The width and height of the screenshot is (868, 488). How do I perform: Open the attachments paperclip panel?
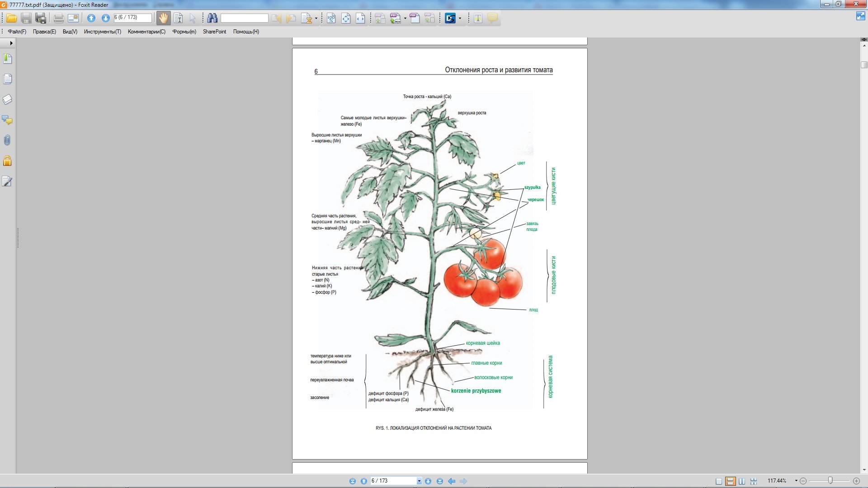(7, 141)
